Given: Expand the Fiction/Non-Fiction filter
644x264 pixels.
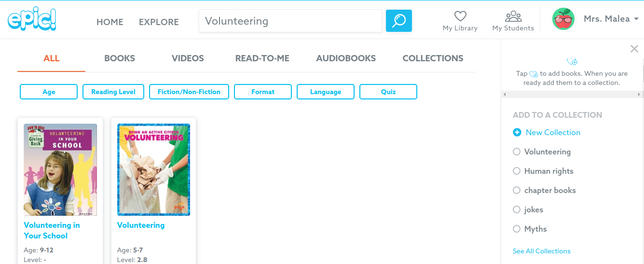Looking at the screenshot, I should (x=189, y=92).
